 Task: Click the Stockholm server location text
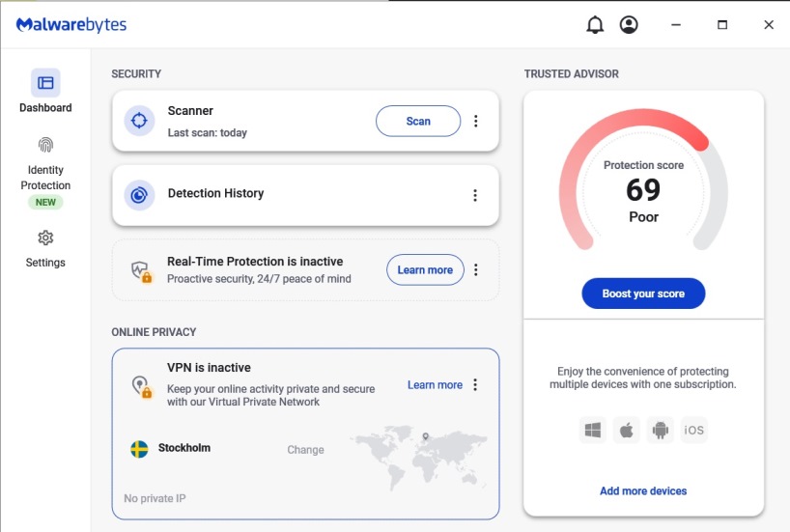tap(184, 448)
